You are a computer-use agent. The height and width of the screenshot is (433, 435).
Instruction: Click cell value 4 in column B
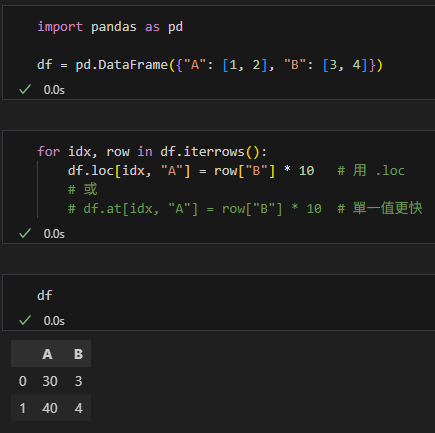point(78,408)
